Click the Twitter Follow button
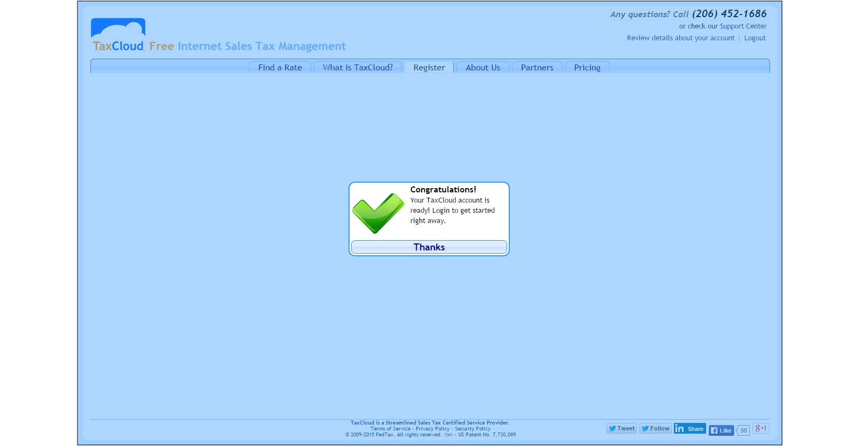 coord(656,428)
